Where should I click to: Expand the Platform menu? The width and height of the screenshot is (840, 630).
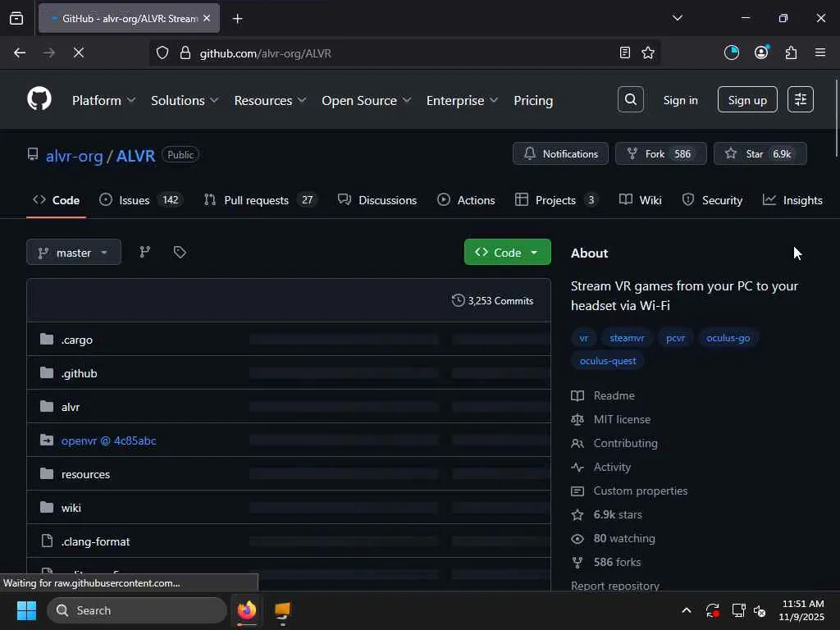click(104, 100)
